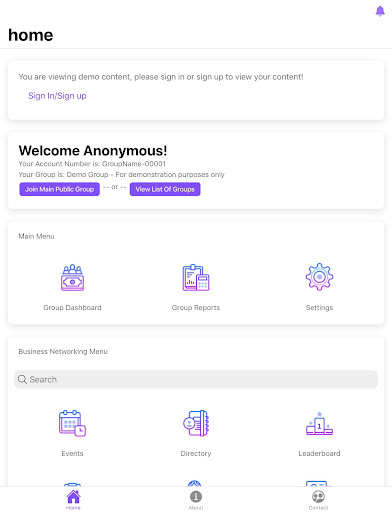Open the Directory icon
Image resolution: width=392 pixels, height=512 pixels.
(x=196, y=423)
